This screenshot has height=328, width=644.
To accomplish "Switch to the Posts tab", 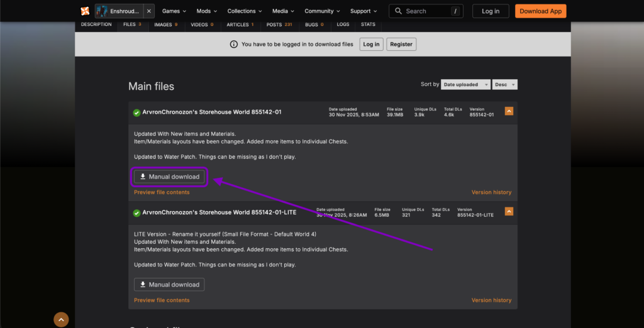I will click(279, 25).
